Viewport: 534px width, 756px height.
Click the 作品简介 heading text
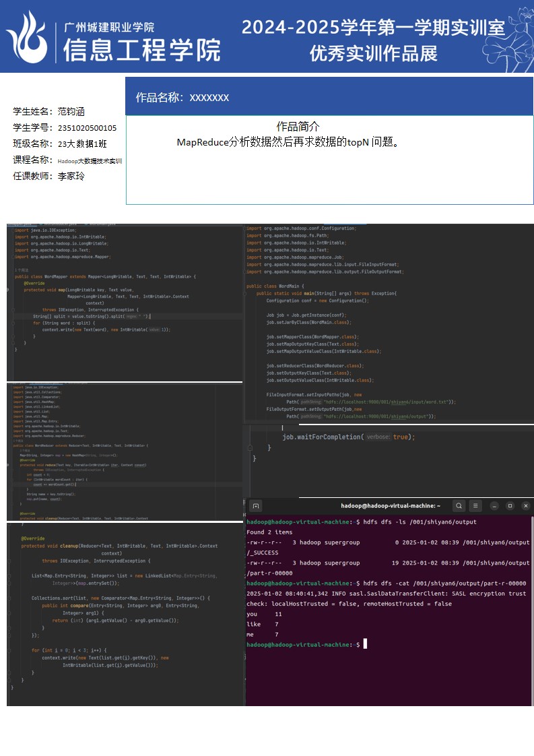[298, 127]
